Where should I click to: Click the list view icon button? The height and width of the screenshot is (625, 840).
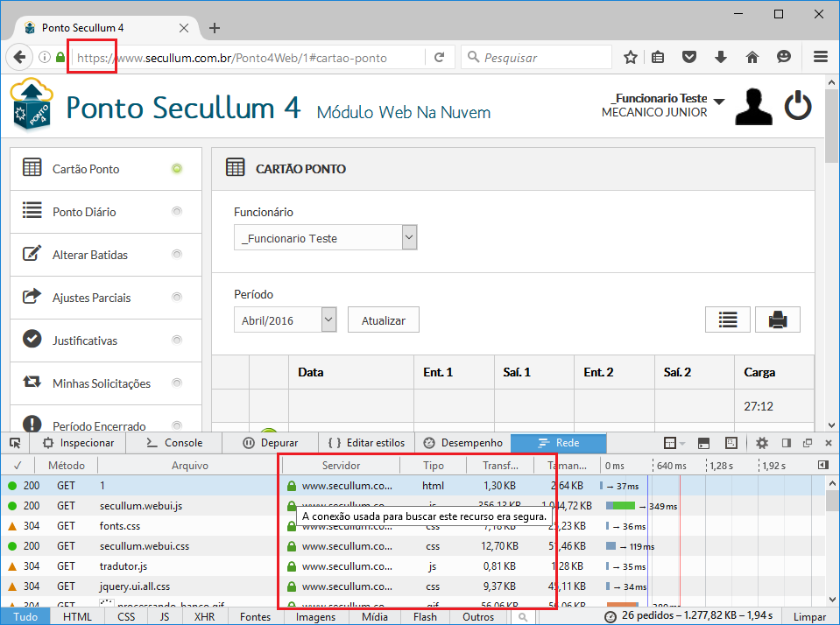pos(727,320)
